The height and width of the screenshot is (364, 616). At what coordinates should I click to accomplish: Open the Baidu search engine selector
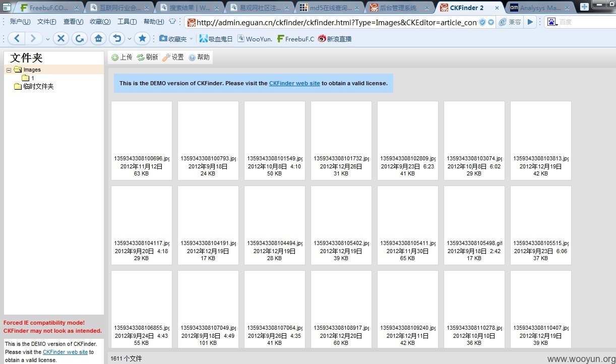click(x=551, y=22)
